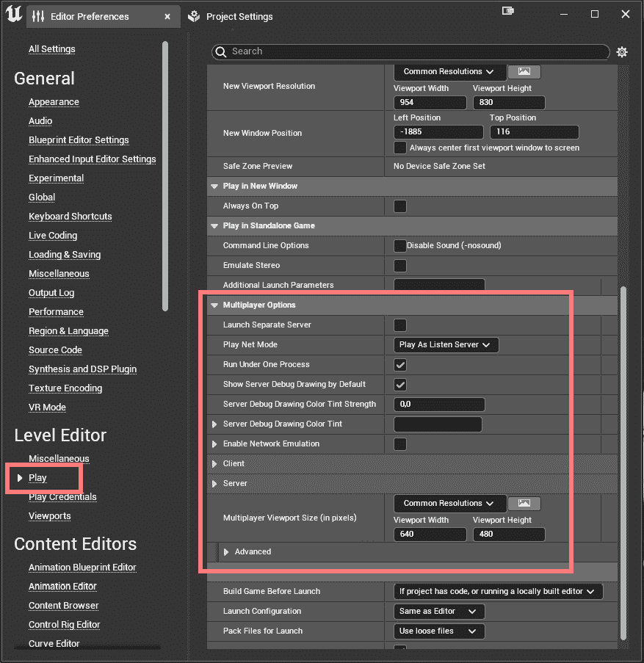
Task: Click the sidebar vertical scrollbar
Action: pyautogui.click(x=165, y=176)
